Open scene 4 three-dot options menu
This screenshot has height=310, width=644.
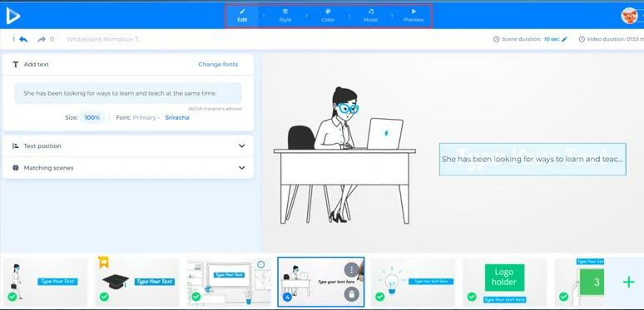[x=352, y=270]
